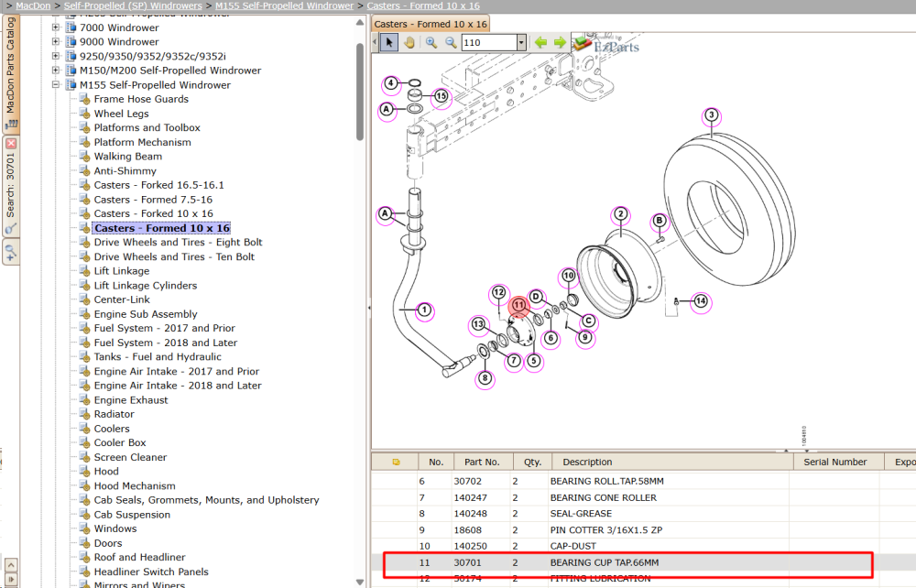Click the cart icon column header
Screen dimensions: 916x588
coord(396,462)
